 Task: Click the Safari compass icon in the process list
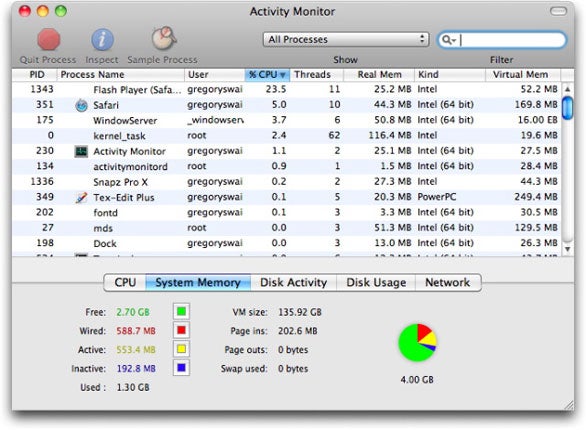(81, 105)
